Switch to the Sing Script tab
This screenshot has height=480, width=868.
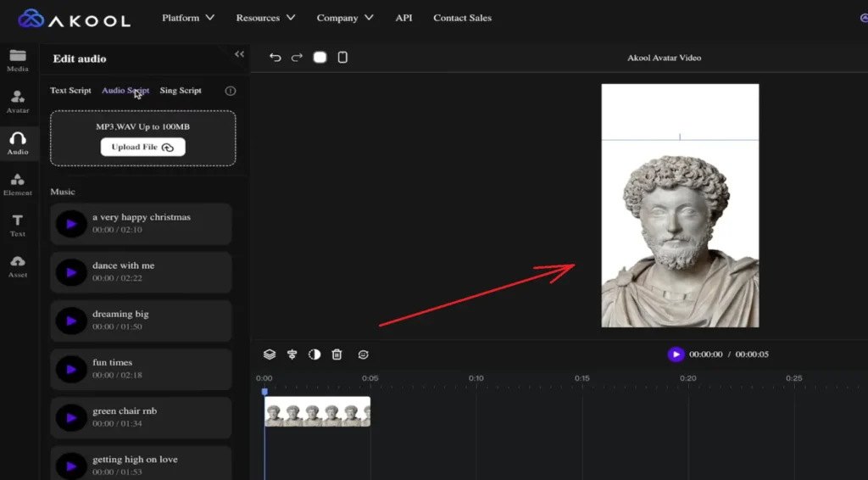pyautogui.click(x=181, y=90)
